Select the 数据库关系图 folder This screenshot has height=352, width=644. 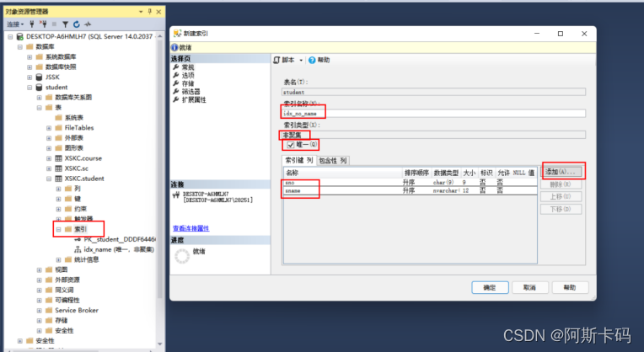click(x=73, y=98)
